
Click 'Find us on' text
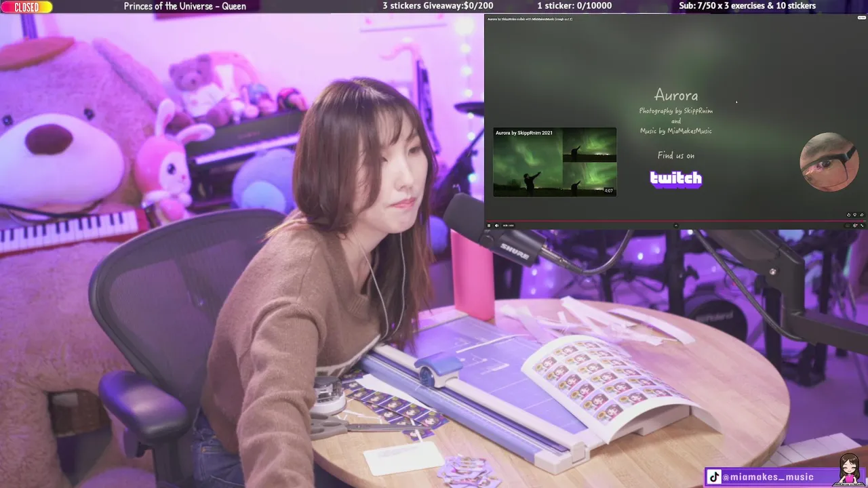click(x=676, y=155)
